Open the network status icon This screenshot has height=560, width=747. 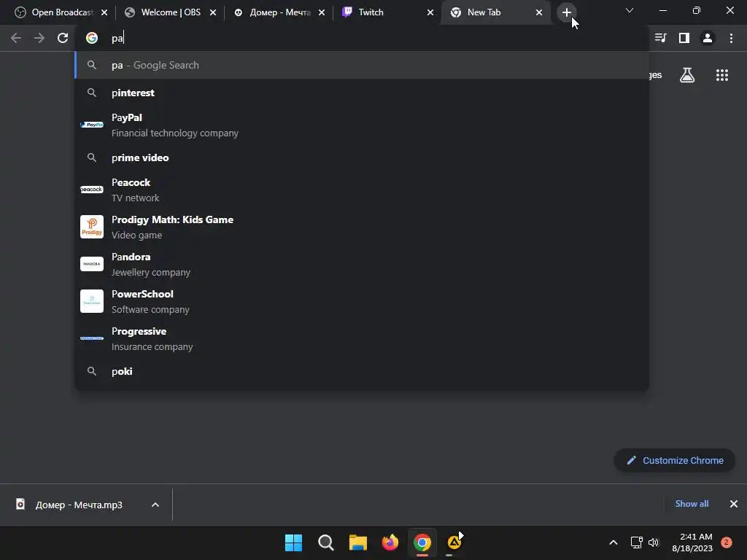636,542
